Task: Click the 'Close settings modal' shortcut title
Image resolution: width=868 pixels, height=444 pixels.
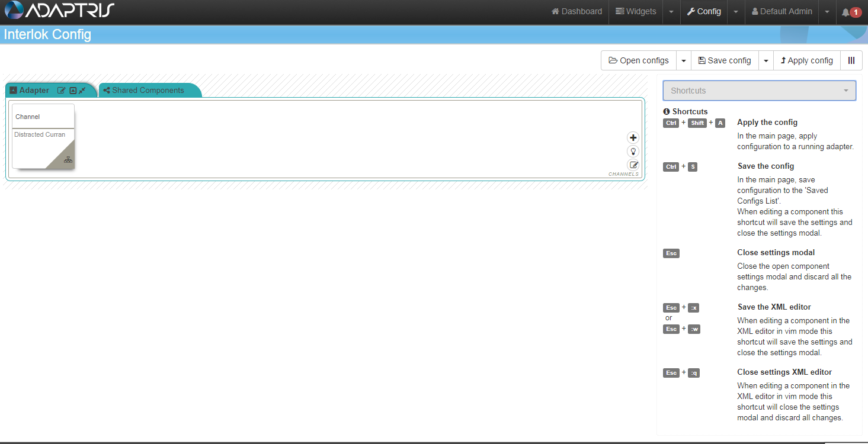Action: click(x=776, y=252)
